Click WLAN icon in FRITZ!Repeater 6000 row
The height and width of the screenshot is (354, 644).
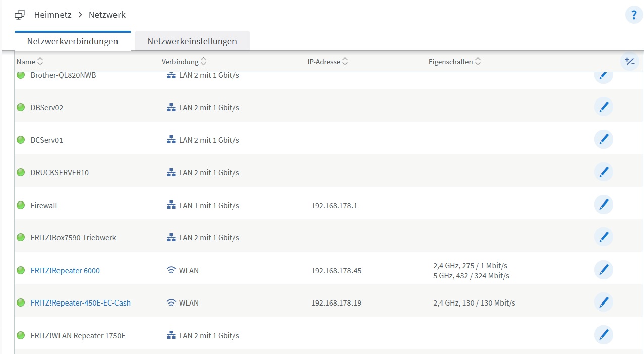pos(171,270)
